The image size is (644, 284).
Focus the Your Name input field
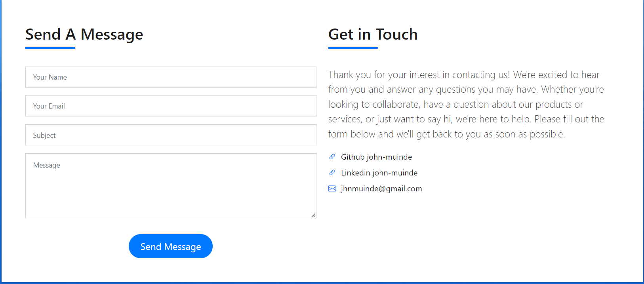tap(171, 77)
